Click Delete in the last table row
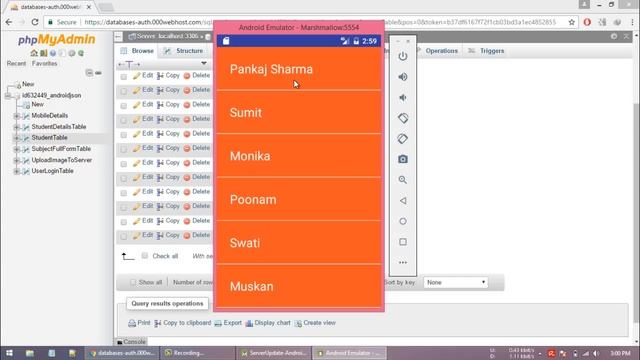 point(197,235)
